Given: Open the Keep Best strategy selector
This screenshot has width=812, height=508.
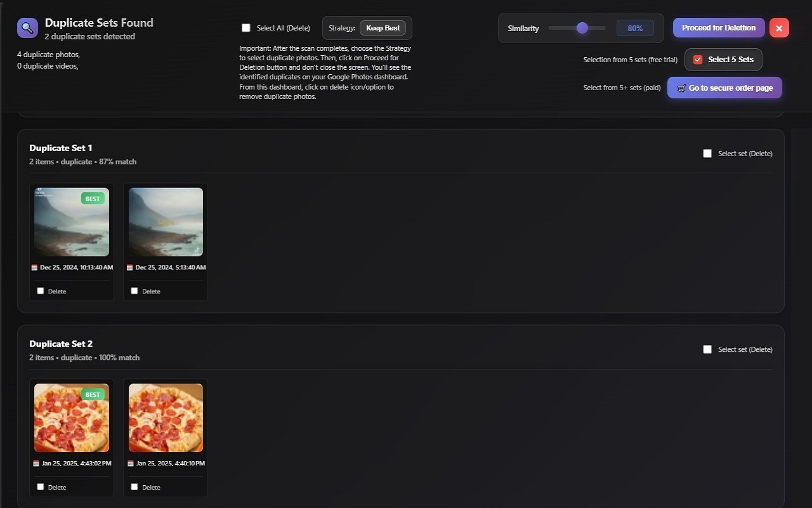Looking at the screenshot, I should click(x=383, y=28).
